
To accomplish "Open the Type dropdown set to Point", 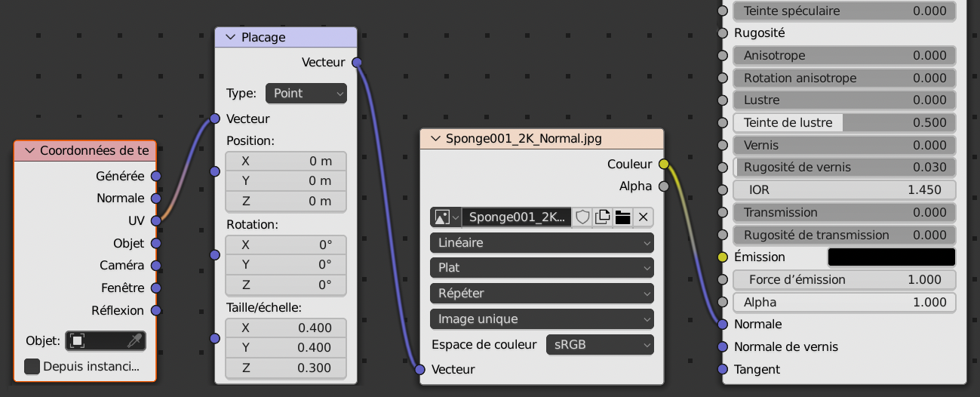I will point(306,94).
